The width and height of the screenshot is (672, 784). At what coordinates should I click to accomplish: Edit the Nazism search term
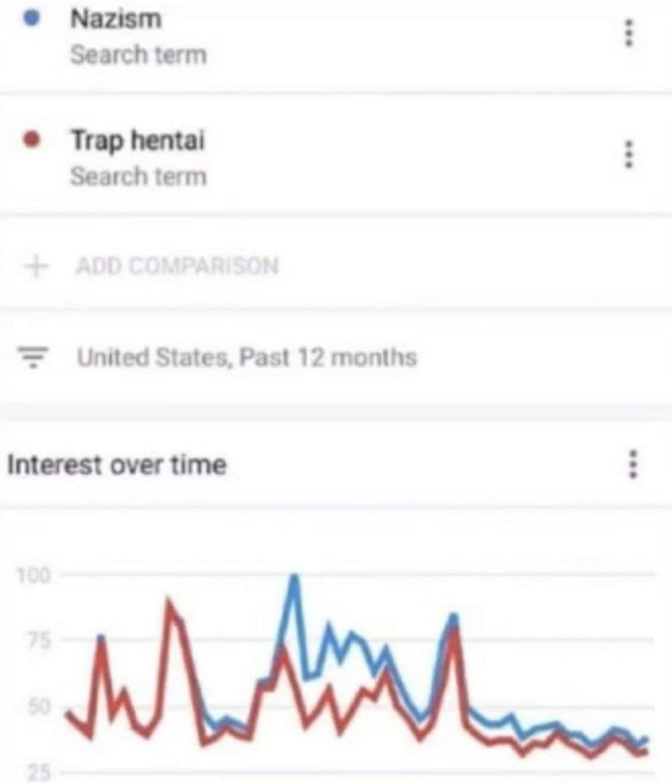click(x=116, y=20)
